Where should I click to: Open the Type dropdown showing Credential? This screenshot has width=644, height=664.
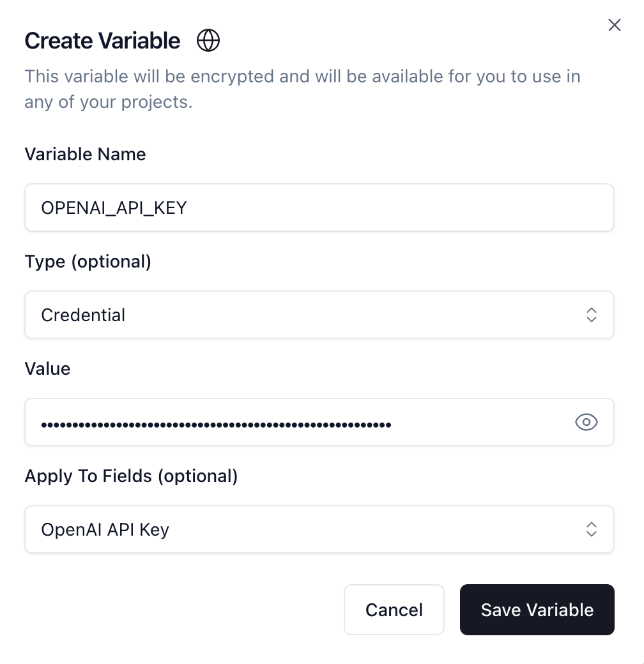(x=319, y=314)
